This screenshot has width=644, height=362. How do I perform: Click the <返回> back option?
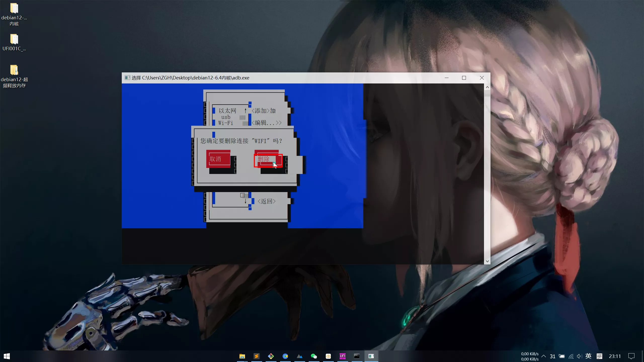point(266,201)
